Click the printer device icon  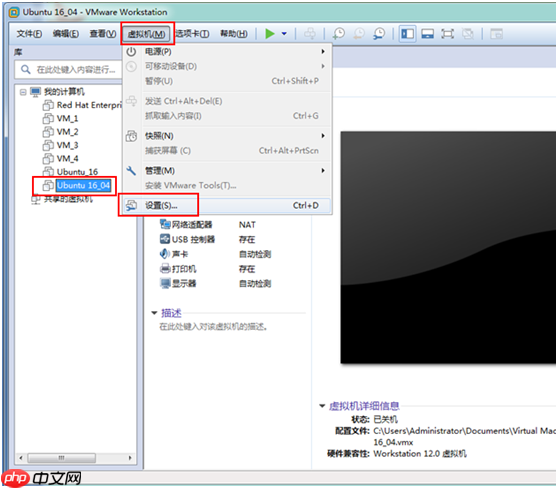click(x=165, y=268)
